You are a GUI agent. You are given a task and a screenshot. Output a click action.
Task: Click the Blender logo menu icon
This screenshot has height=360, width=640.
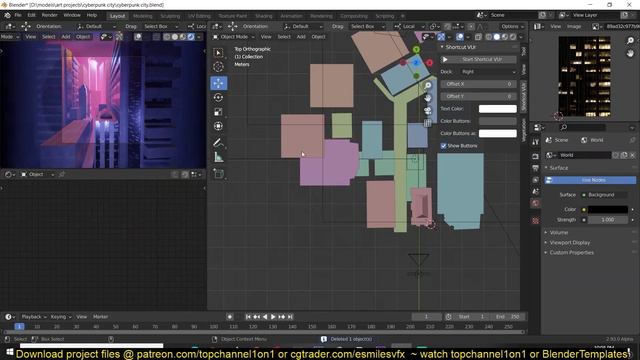coord(7,16)
